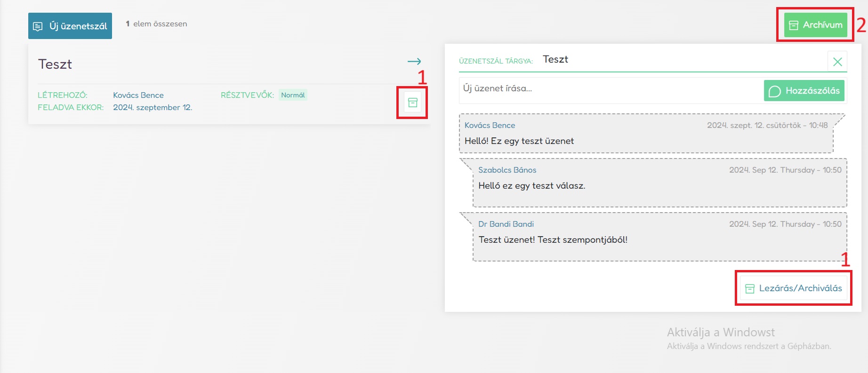Click the speech bubble icon in Hozzászólás
The image size is (868, 373).
774,91
